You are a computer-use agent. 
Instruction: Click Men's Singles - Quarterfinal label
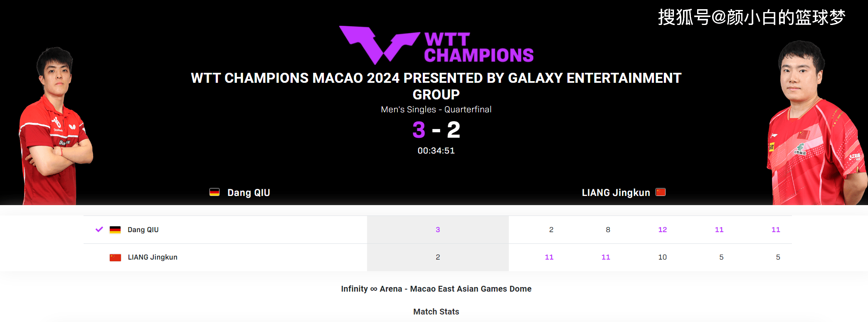click(x=436, y=109)
